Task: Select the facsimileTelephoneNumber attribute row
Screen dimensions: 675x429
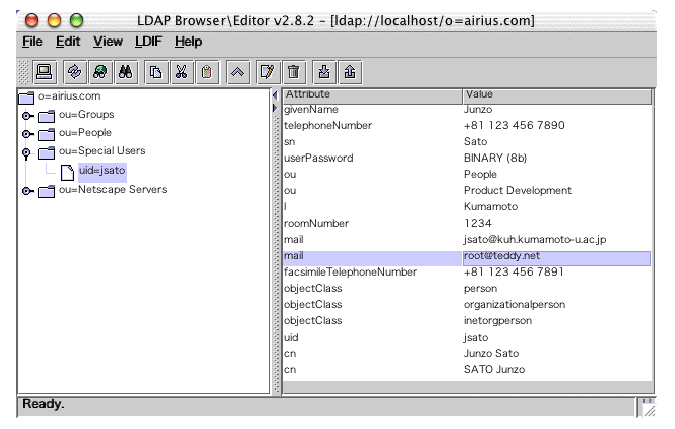Action: pyautogui.click(x=467, y=272)
